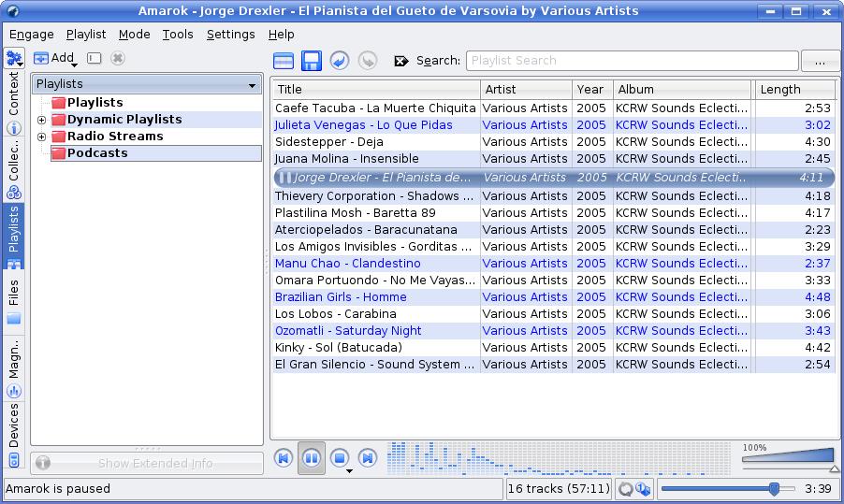The image size is (844, 504).
Task: Click the track position slider handle
Action: (x=774, y=488)
